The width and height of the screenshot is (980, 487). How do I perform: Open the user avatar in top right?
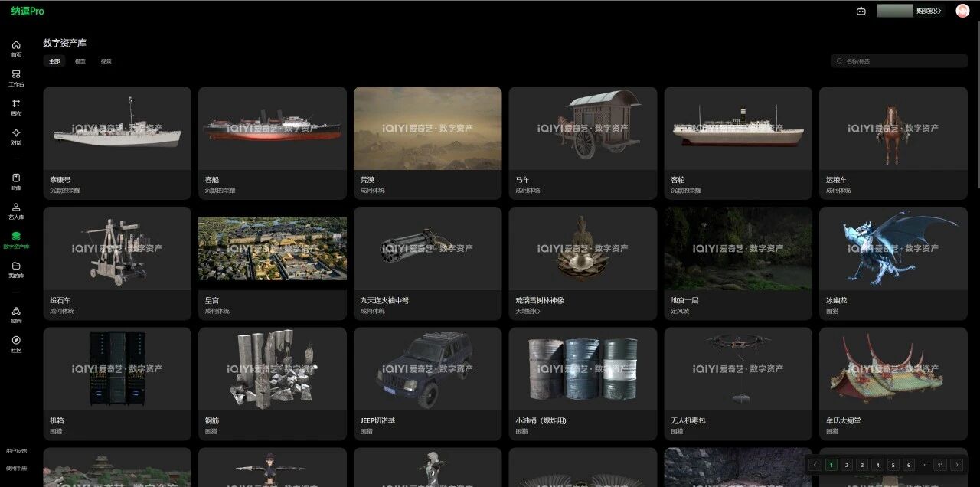click(962, 11)
